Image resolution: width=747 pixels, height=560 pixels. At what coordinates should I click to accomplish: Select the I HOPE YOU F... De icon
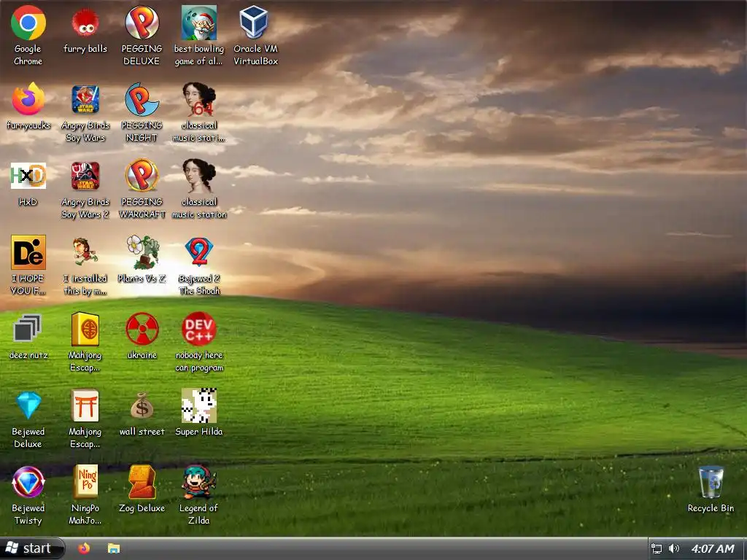pos(28,252)
